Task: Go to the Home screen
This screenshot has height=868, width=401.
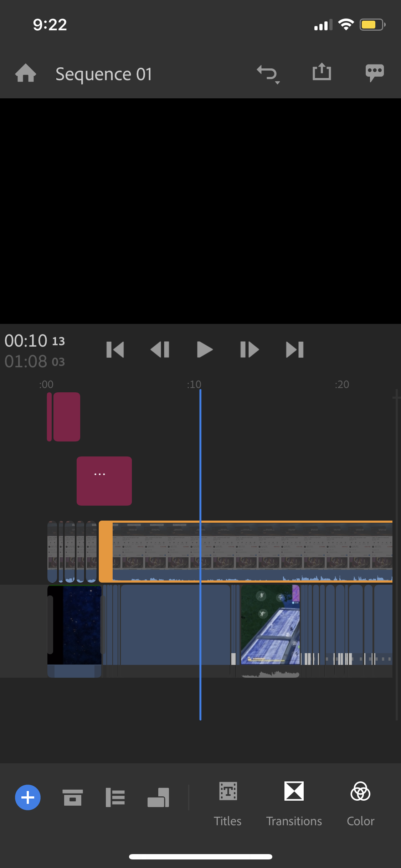Action: (26, 73)
